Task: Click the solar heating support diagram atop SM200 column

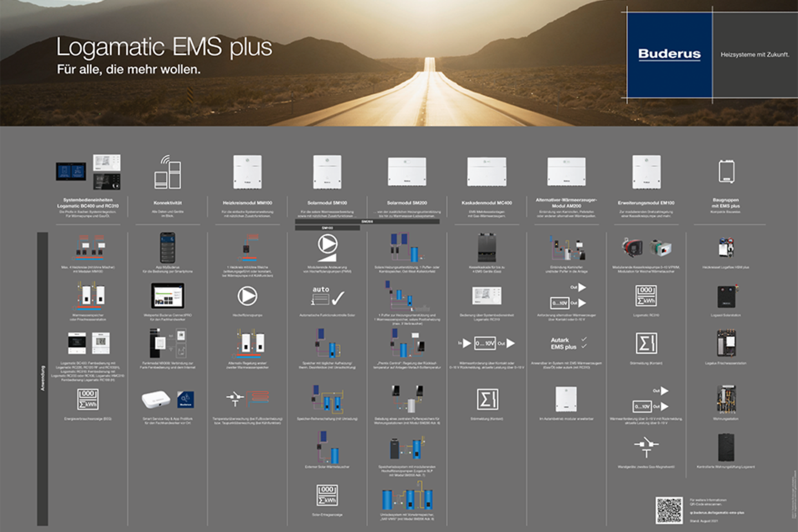Action: (x=407, y=248)
